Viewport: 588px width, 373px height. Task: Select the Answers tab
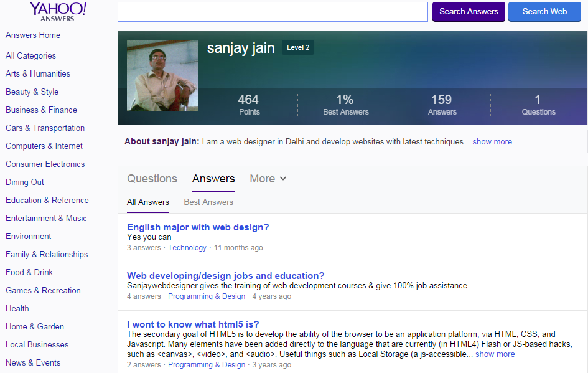pyautogui.click(x=213, y=179)
